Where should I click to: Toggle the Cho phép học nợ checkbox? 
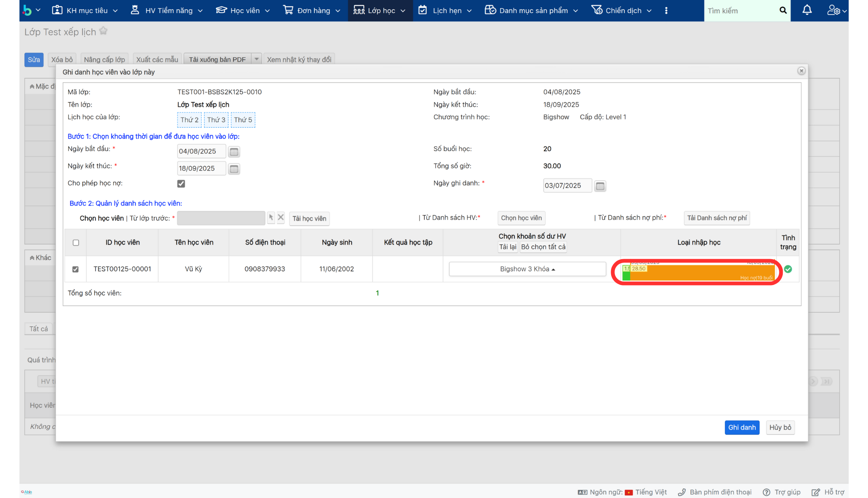[181, 184]
